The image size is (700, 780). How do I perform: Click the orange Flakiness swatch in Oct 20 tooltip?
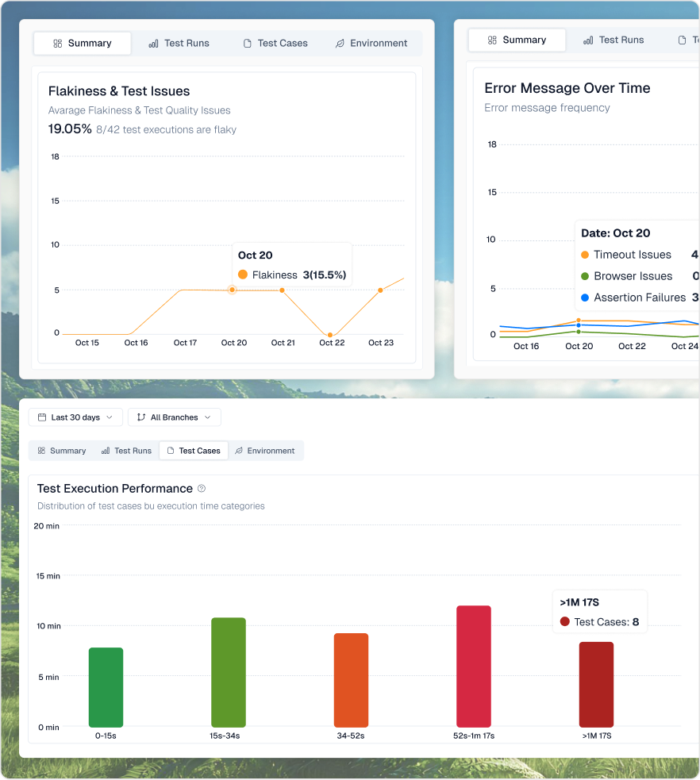243,275
